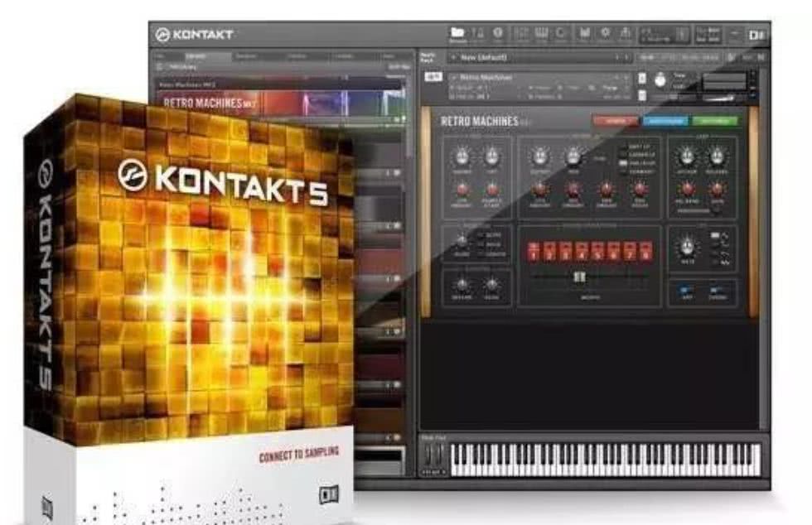
Task: Select the red tab in Retro Machines
Action: tap(615, 121)
